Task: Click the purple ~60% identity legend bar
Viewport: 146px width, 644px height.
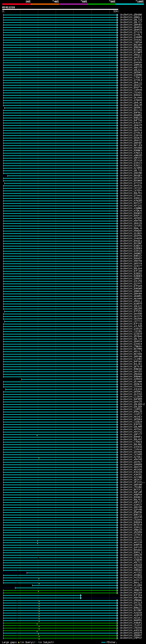Action: pyautogui.click(x=73, y=4)
